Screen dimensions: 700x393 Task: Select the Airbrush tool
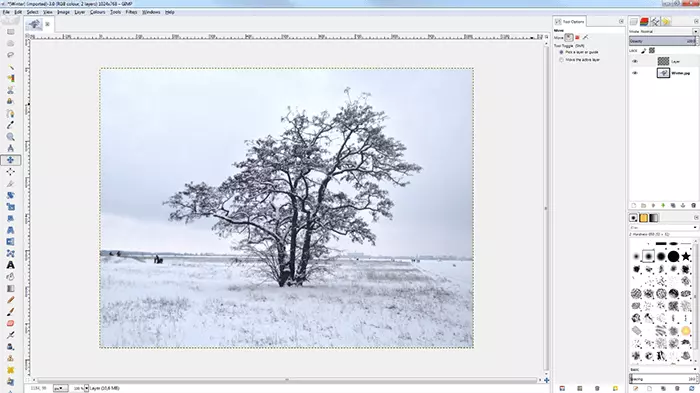point(10,335)
